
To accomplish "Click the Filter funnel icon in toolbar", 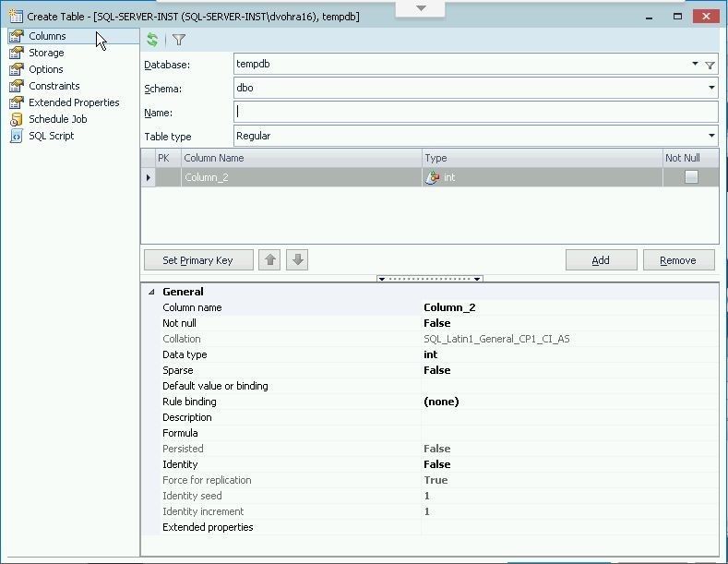I will click(179, 40).
